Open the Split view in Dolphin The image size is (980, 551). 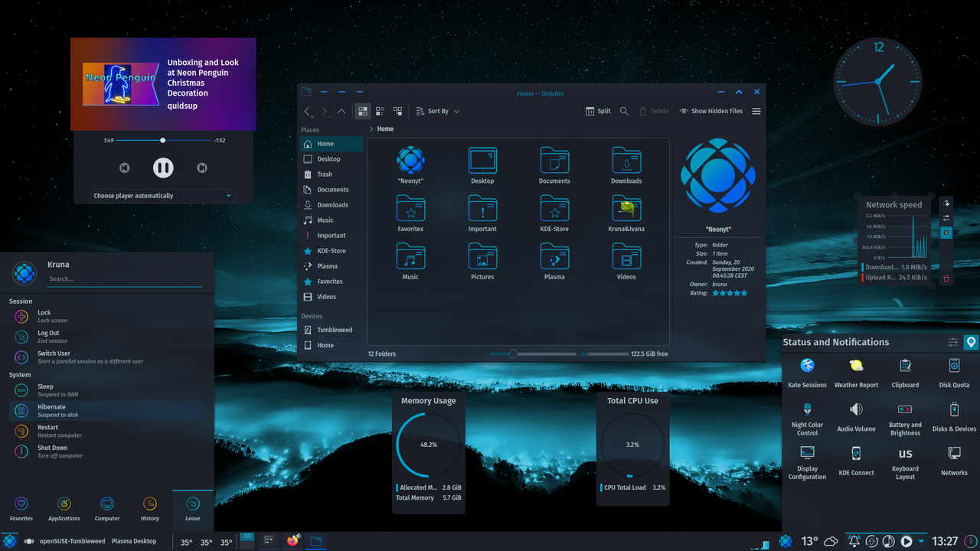597,110
